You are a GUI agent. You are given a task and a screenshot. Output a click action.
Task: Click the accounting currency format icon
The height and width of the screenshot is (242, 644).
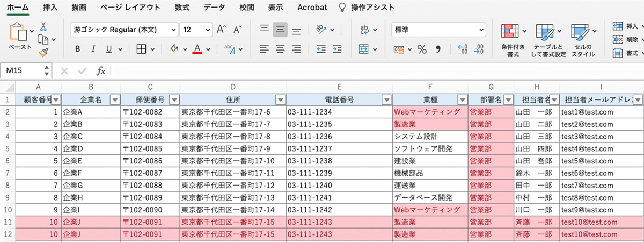coord(400,49)
